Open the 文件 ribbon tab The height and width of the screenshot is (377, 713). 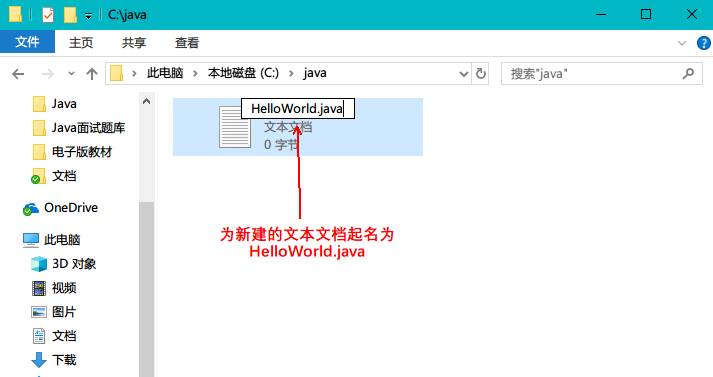click(27, 42)
